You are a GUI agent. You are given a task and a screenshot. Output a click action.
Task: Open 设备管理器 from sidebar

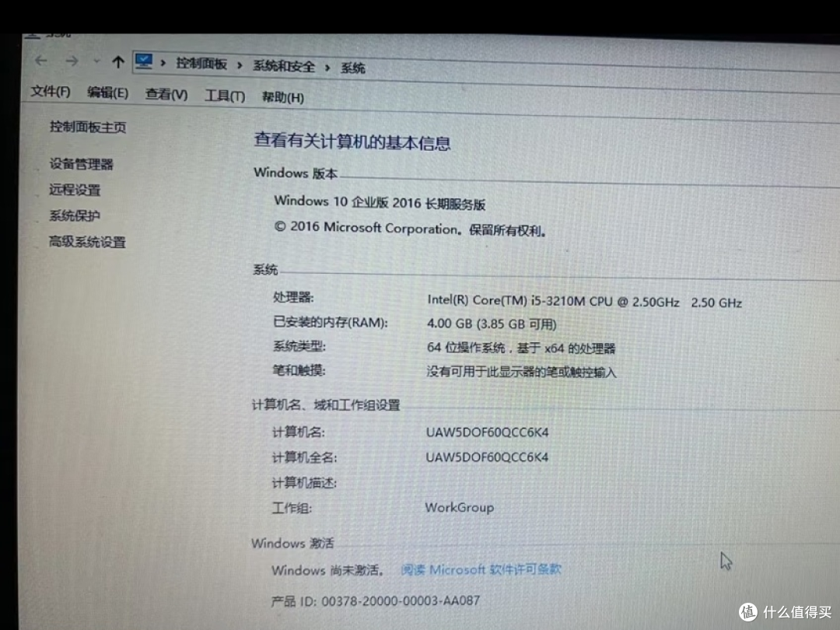tap(82, 164)
